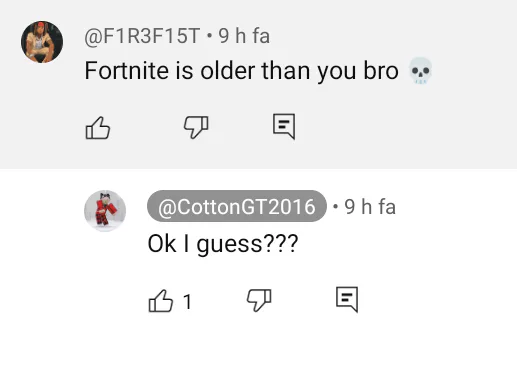Select the highlighted @CottonGT2016 handle badge
517x365 pixels.
click(x=237, y=206)
